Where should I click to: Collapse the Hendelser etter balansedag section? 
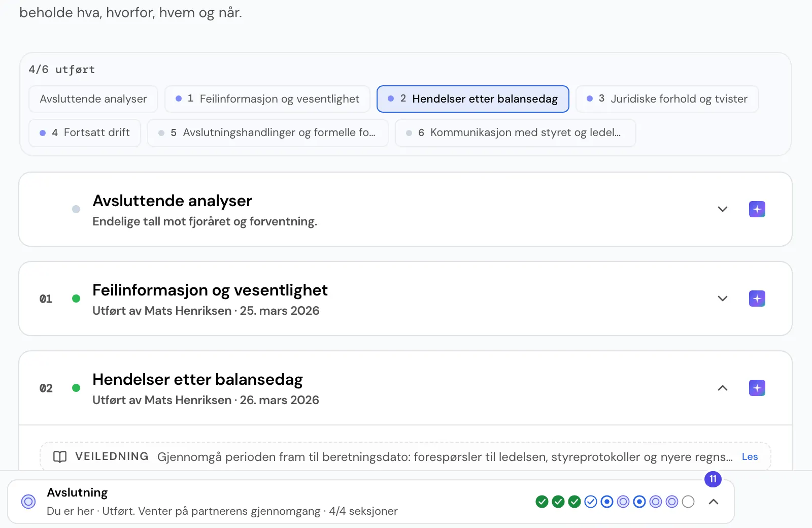tap(723, 388)
